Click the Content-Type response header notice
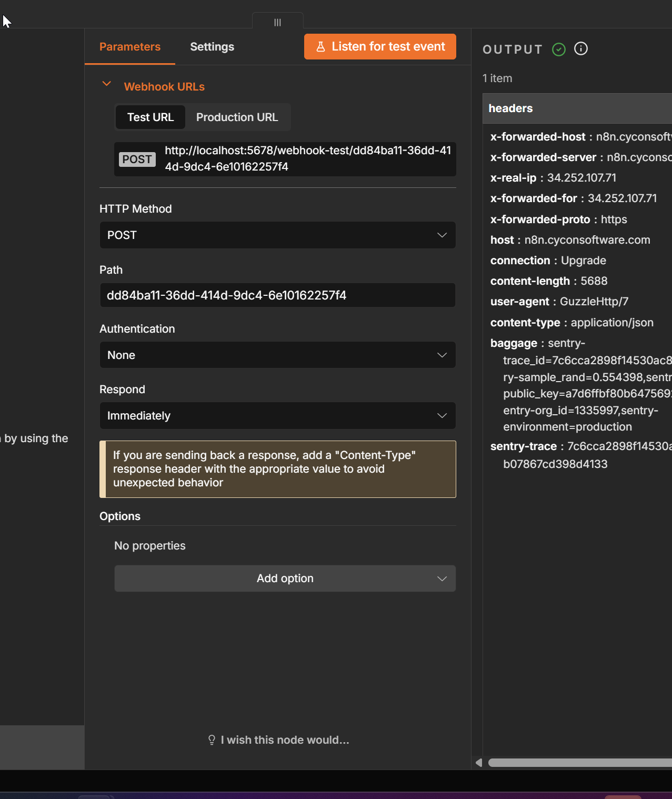 [x=278, y=469]
